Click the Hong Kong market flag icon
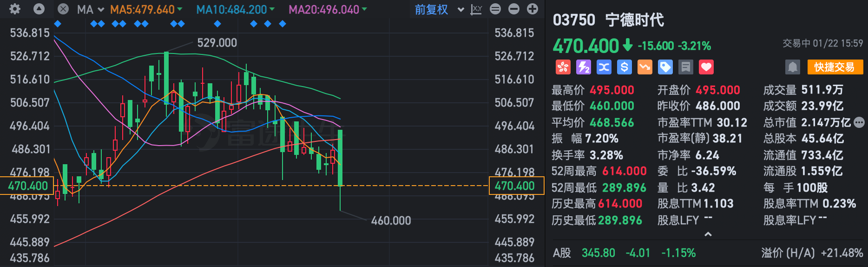This screenshot has width=868, height=267. point(563,67)
